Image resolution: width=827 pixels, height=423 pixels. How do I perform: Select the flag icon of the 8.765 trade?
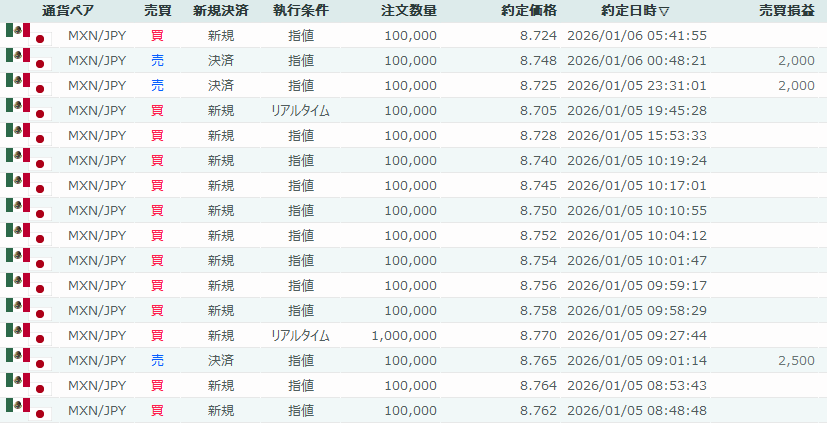tap(28, 360)
